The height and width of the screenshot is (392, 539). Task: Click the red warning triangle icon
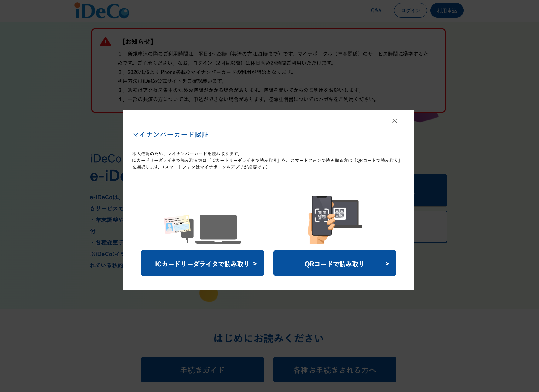(x=106, y=42)
